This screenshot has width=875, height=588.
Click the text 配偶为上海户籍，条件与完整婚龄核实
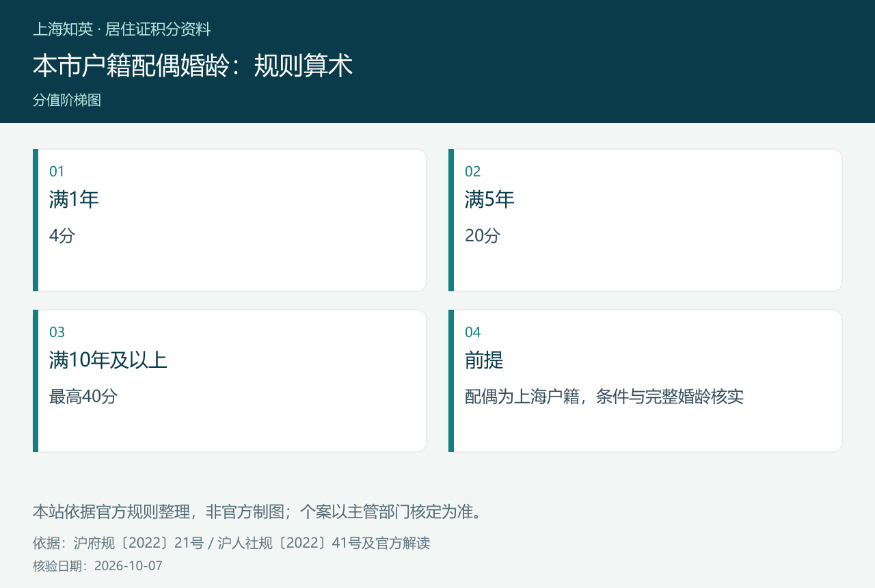[604, 397]
